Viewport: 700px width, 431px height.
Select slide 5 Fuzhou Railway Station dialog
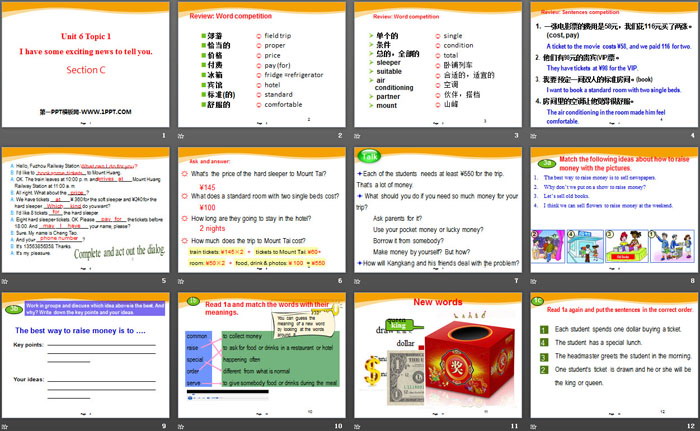86,210
